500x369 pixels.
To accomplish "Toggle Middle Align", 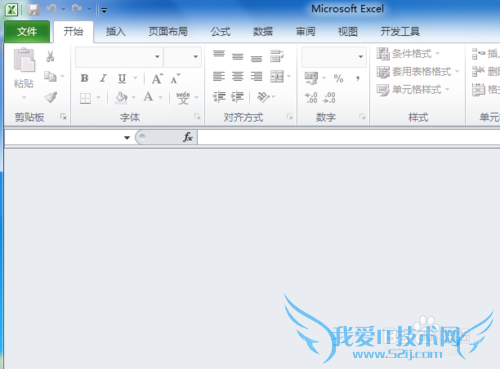I will [x=238, y=57].
